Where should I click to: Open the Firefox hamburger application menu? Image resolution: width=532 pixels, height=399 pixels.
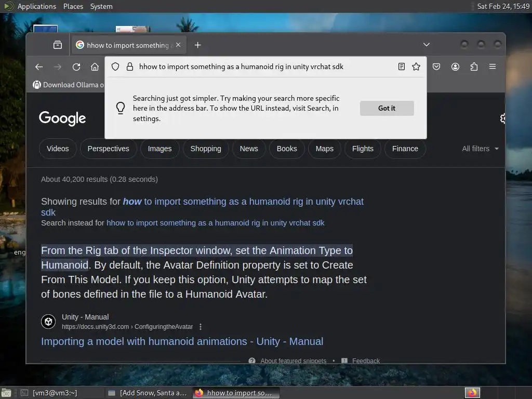493,66
